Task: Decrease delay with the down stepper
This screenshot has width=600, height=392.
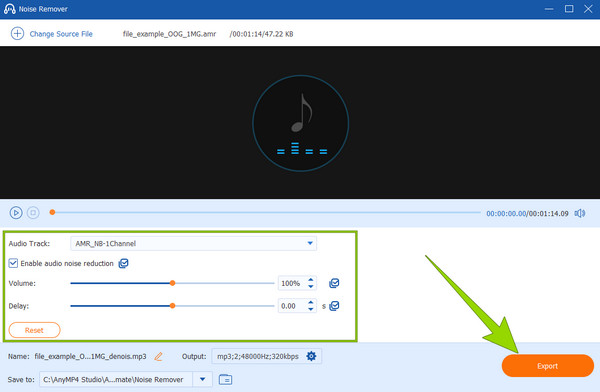Action: pos(311,309)
